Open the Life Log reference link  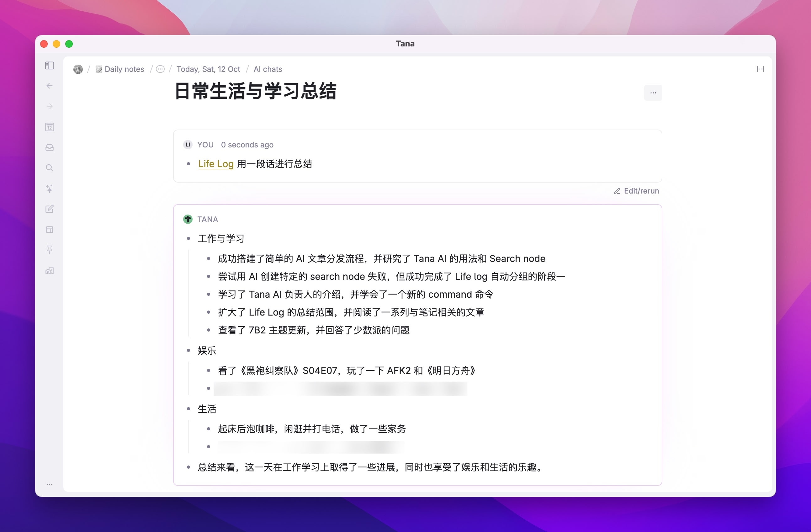click(x=216, y=164)
